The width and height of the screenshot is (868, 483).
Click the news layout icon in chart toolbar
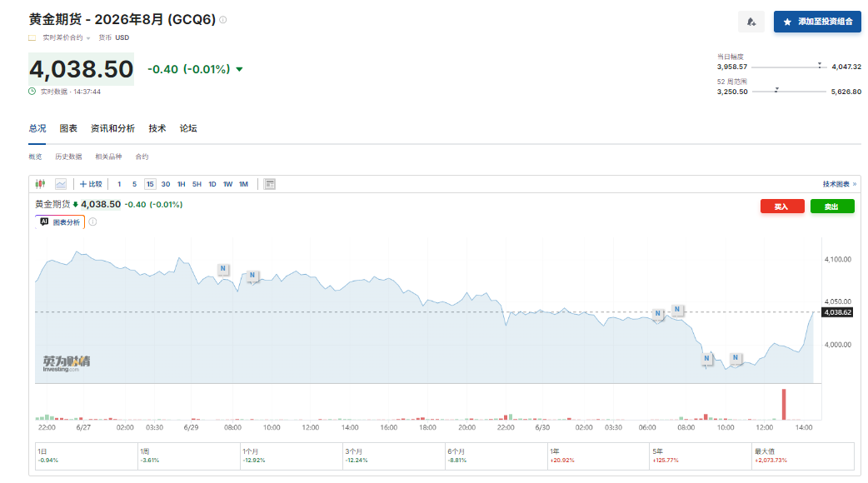pyautogui.click(x=270, y=184)
